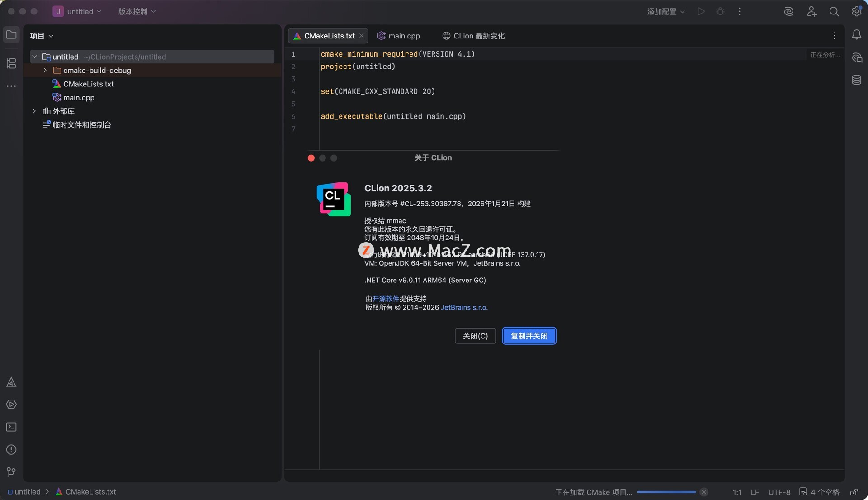Open the Git tool window icon
Image resolution: width=868 pixels, height=500 pixels.
11,472
